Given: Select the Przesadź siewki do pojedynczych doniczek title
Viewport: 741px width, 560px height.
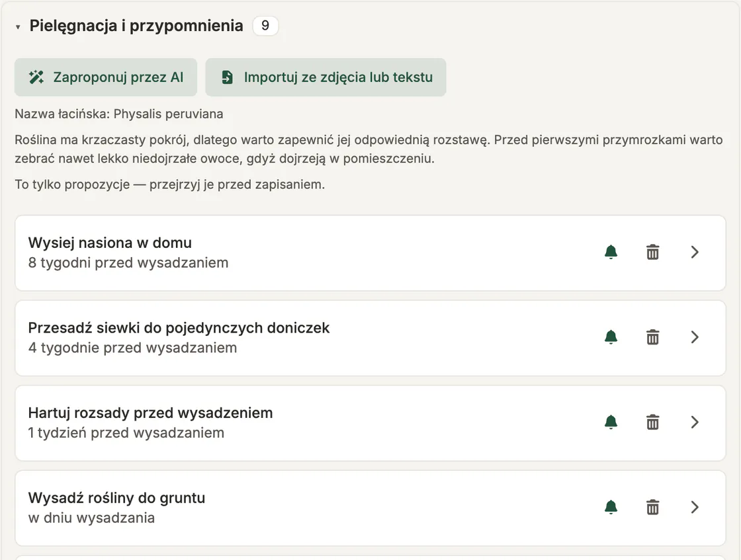Looking at the screenshot, I should coord(179,328).
